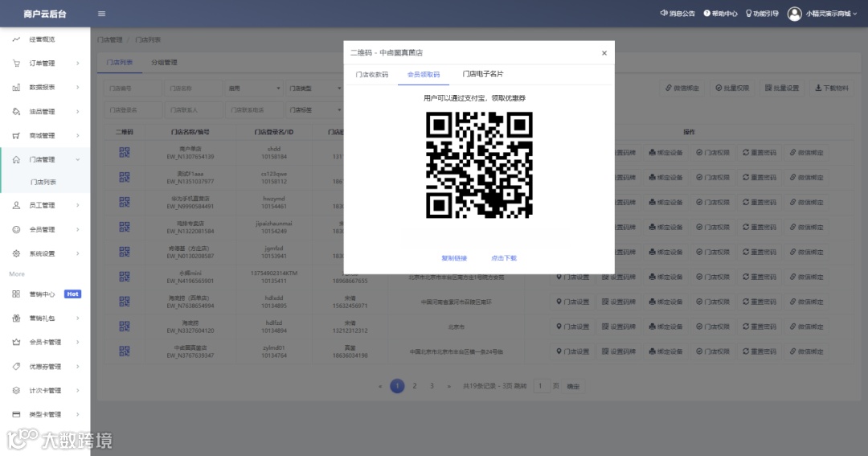Click the 类型卡管理 card icon in the sidebar
Screen dimensions: 868x456
(x=16, y=414)
